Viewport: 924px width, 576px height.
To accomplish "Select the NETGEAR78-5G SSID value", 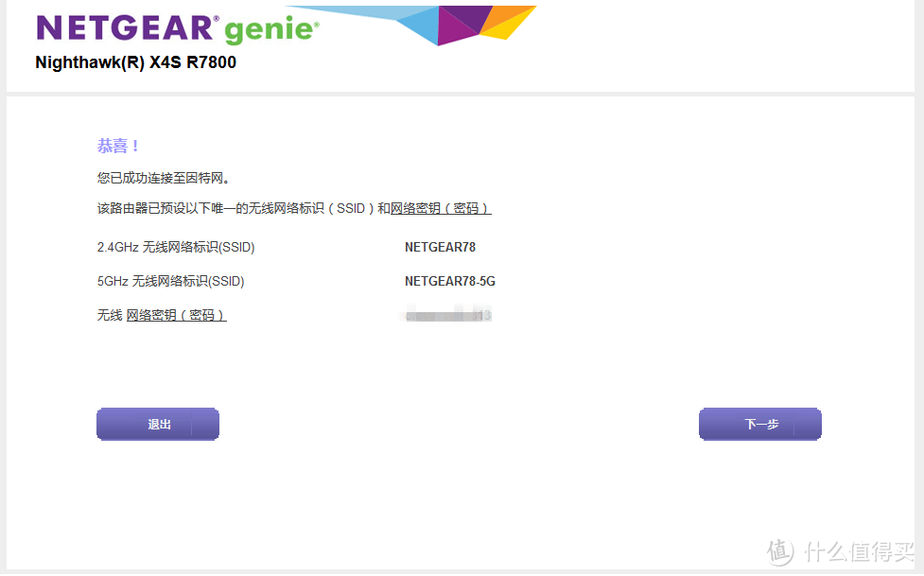I will 450,281.
